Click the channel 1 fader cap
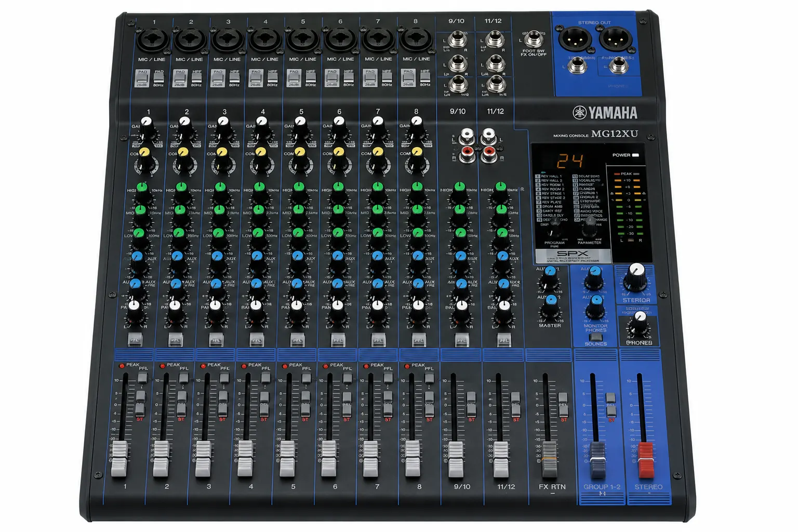Viewport: 798px width, 532px height. [119, 459]
